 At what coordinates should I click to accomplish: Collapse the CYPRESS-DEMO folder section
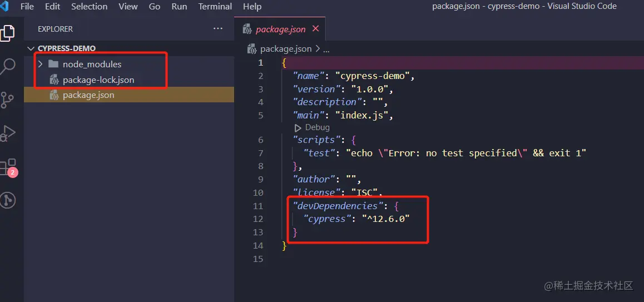point(31,48)
